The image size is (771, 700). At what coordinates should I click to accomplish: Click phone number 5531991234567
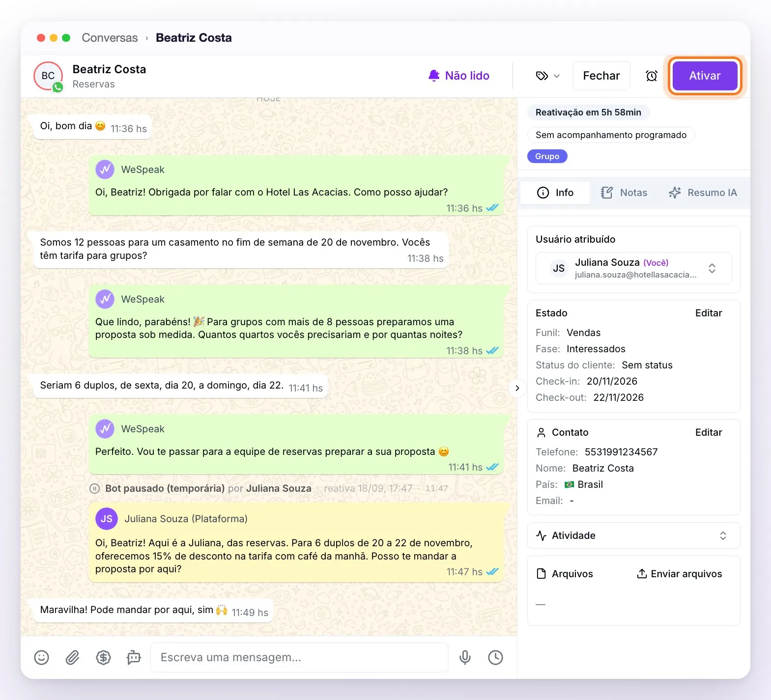621,452
